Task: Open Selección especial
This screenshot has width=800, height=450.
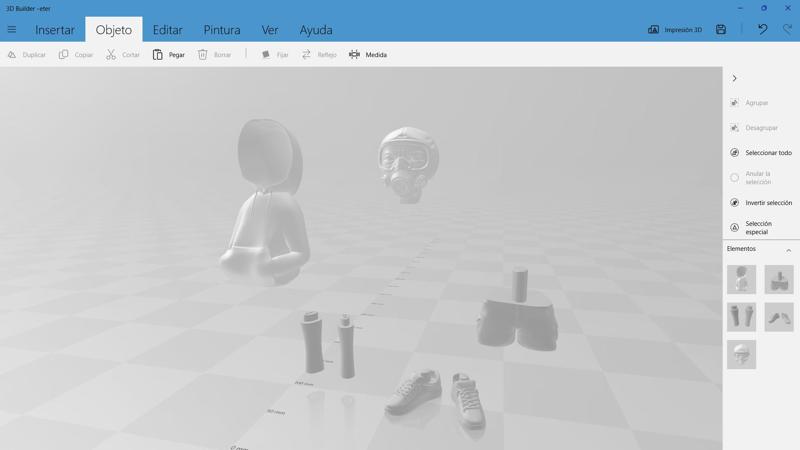Action: coord(751,228)
